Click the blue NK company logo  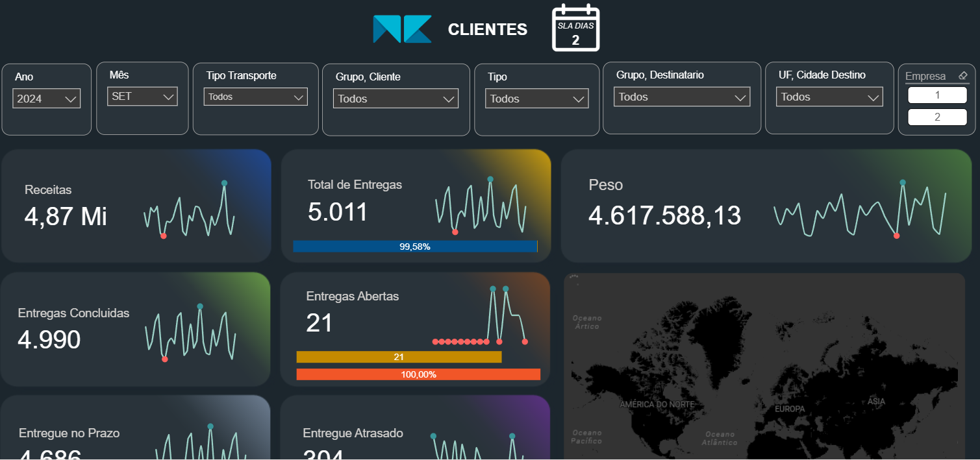coord(402,29)
